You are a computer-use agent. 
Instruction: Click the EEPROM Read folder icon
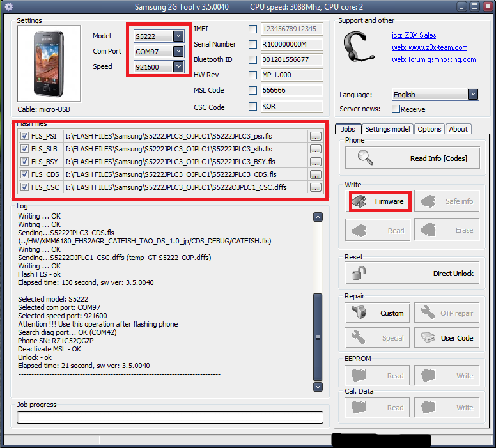point(359,375)
